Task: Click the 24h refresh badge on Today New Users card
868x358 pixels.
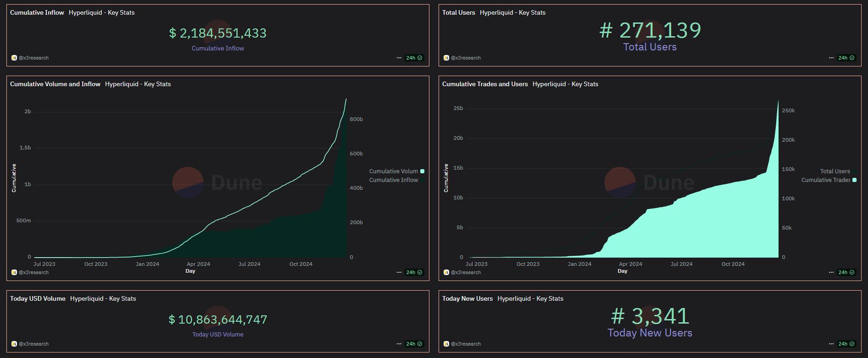Action: (x=846, y=344)
